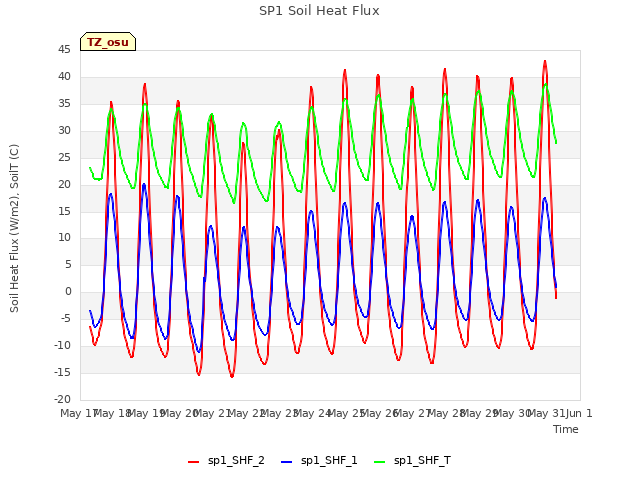640x480 pixels.
Task: Click the y-axis value 45
Action: tap(64, 50)
